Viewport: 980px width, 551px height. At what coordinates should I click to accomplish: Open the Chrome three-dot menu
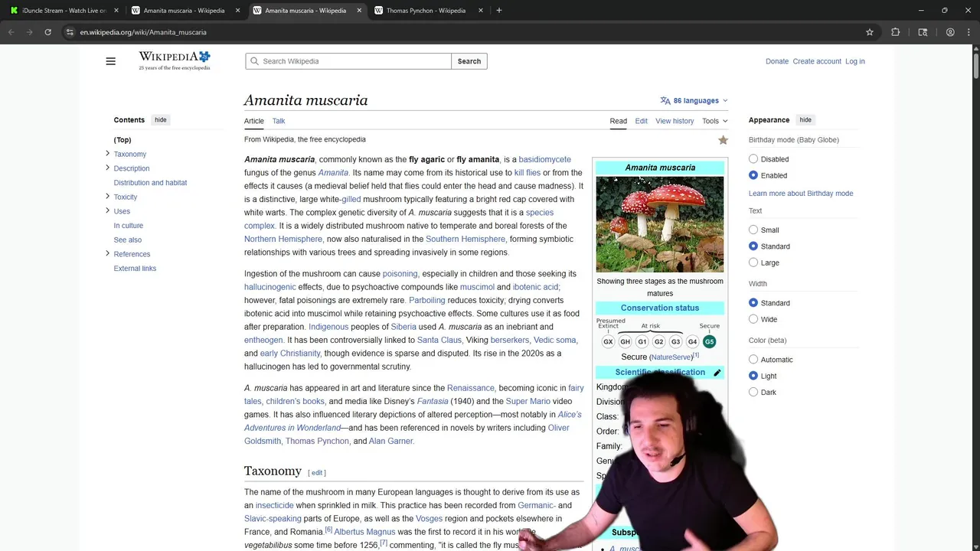coord(969,32)
